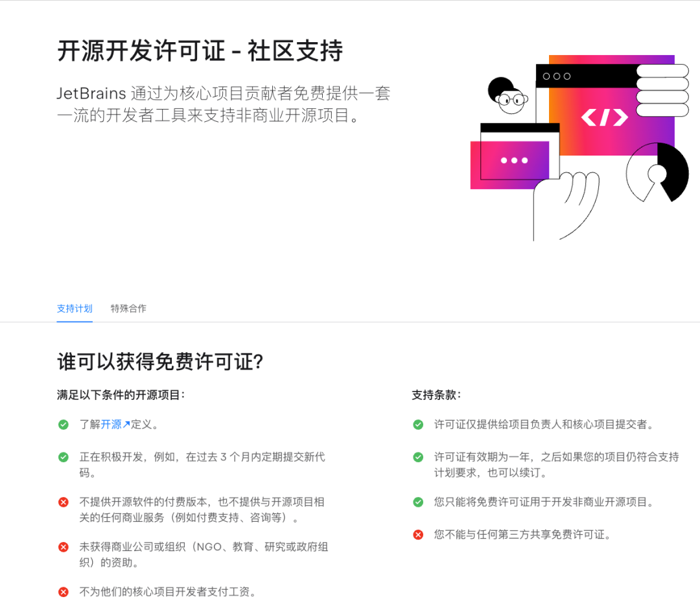
Task: Click text 不提供开源软件的付费版本
Action: pyautogui.click(x=202, y=510)
